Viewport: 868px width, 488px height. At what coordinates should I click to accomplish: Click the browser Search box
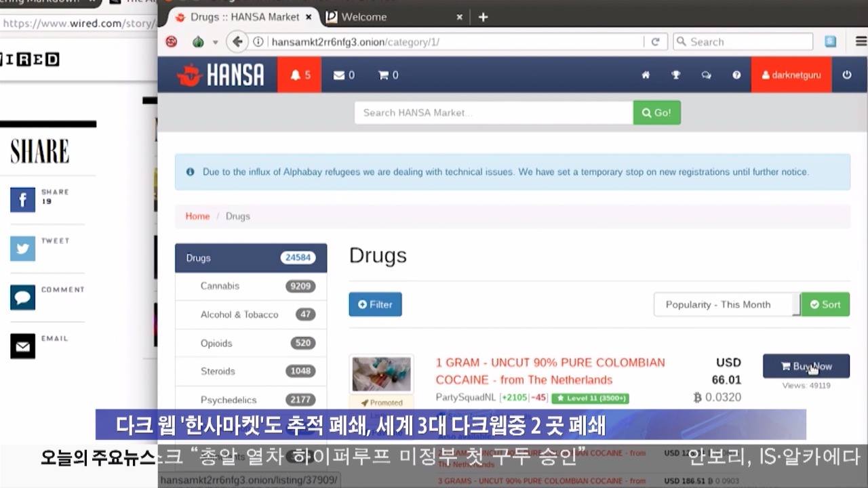[x=743, y=42]
